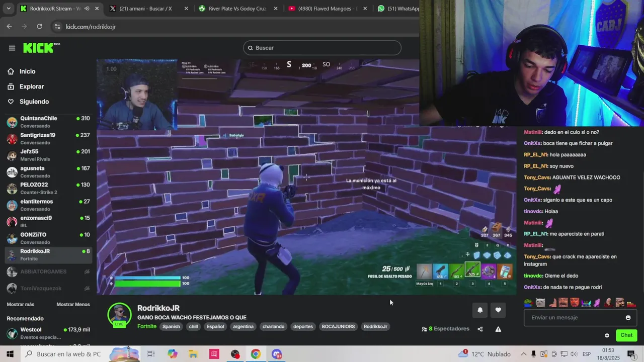This screenshot has height=362, width=644.
Task: Open Santigrizas19's channel
Action: tap(48, 139)
